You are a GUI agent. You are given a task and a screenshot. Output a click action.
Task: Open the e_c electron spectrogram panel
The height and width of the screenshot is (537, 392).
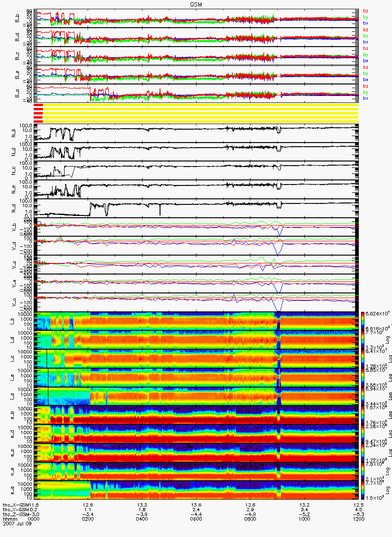[x=195, y=453]
